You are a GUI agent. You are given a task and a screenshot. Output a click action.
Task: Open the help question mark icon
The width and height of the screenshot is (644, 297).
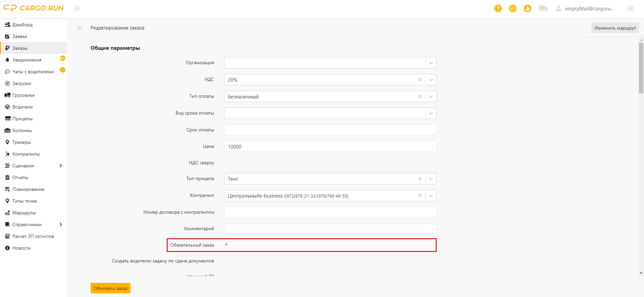coord(498,8)
